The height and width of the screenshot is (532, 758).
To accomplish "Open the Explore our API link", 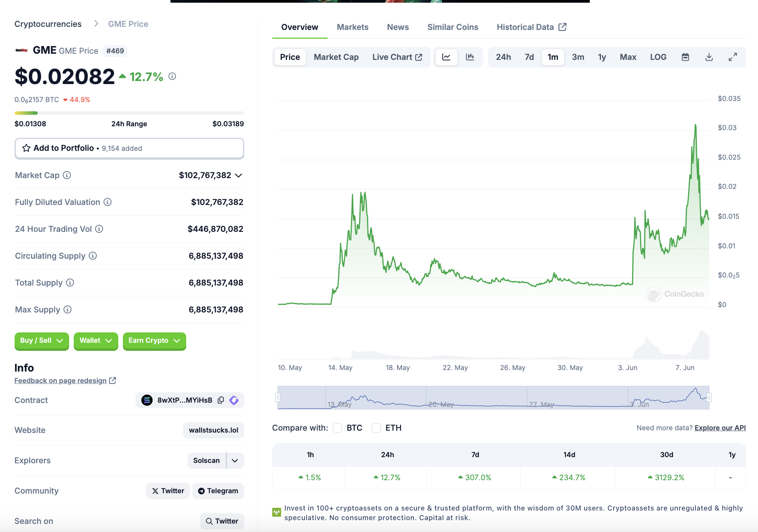I will point(720,428).
